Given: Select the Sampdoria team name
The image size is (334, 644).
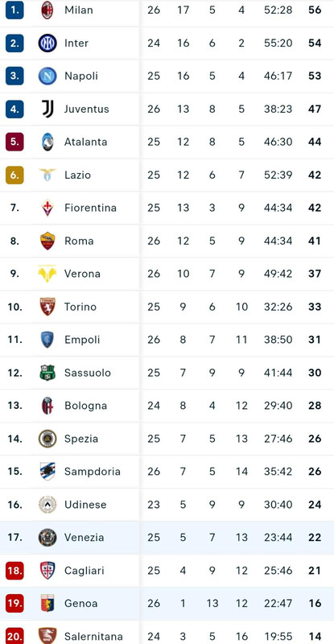Looking at the screenshot, I should coord(93,472).
